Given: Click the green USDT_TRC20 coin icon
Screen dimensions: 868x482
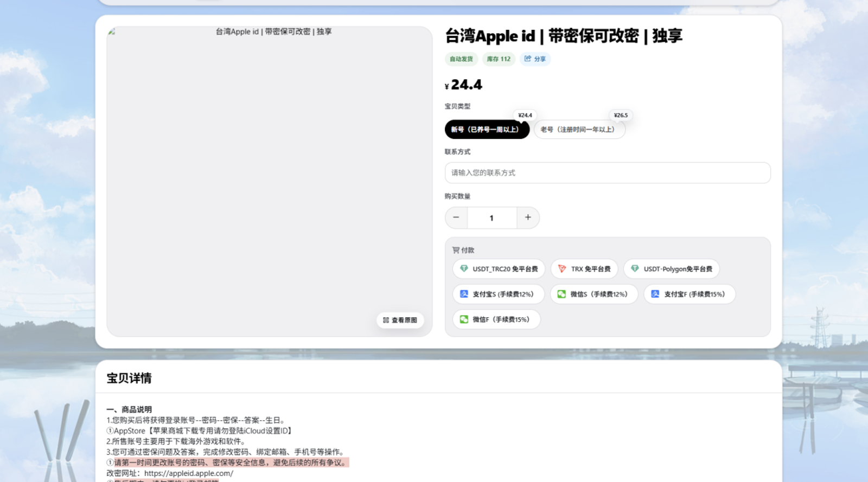Looking at the screenshot, I should point(464,268).
